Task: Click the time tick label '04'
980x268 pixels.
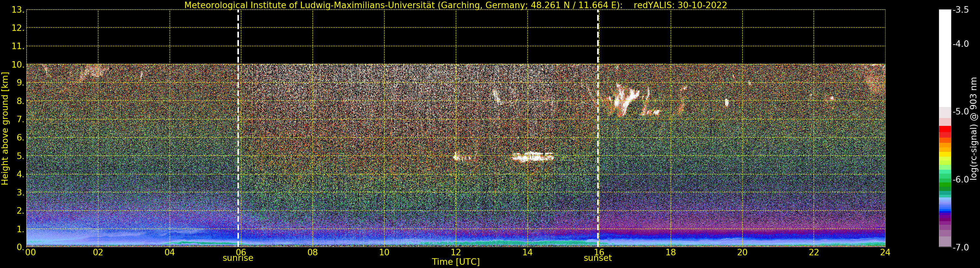Action: point(170,252)
